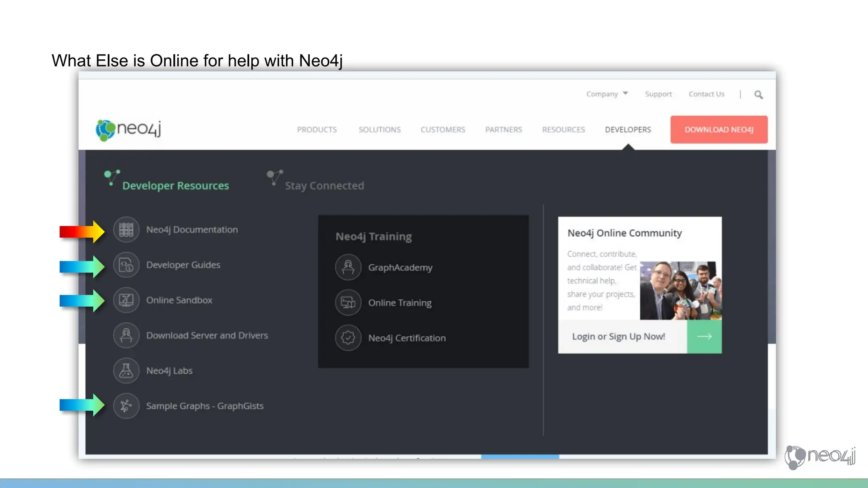Click the Neo4j Online Community heading
868x488 pixels.
point(624,233)
